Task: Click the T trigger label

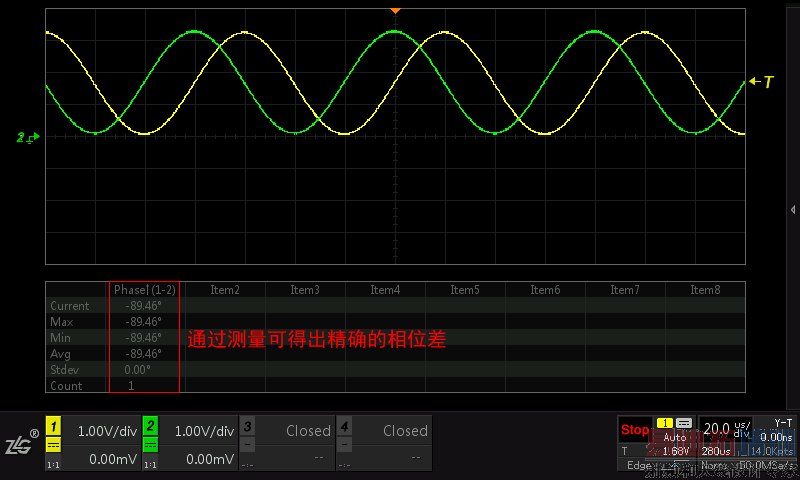Action: (624, 451)
